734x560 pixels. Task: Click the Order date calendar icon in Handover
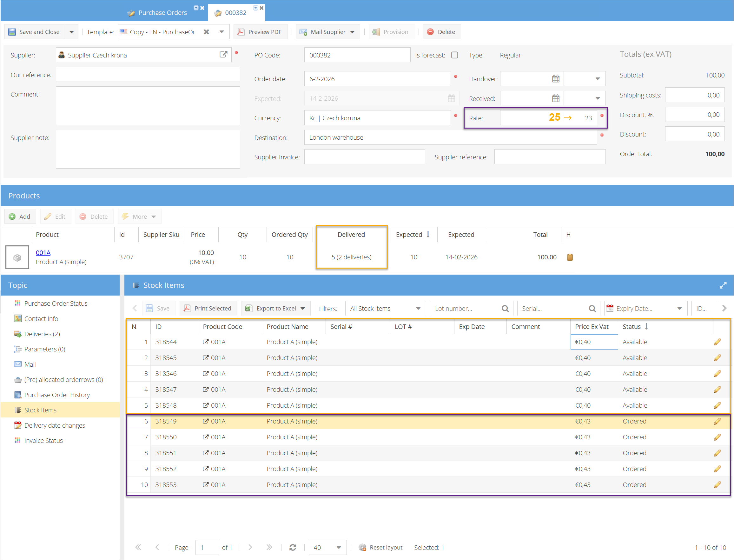[x=555, y=79]
